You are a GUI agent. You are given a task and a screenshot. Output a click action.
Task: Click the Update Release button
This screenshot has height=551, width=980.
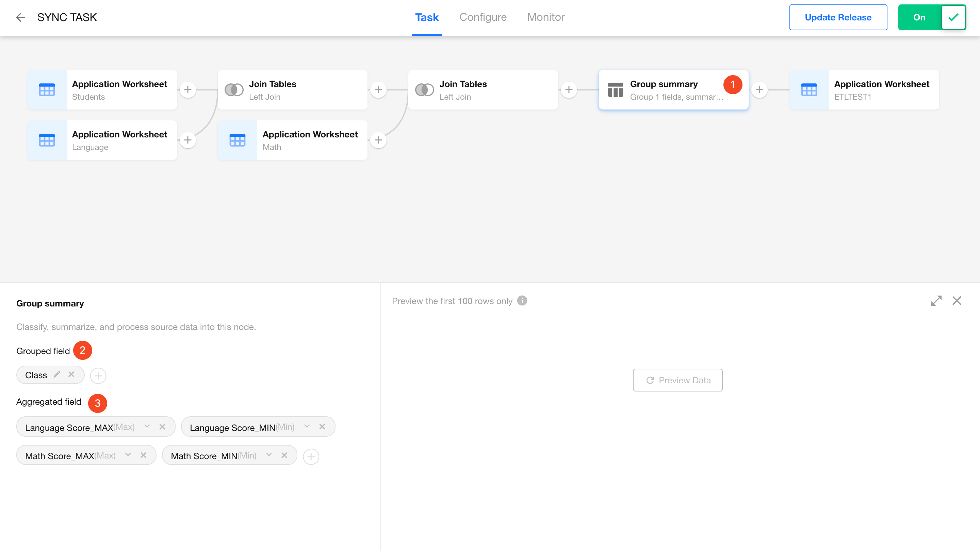(x=838, y=17)
